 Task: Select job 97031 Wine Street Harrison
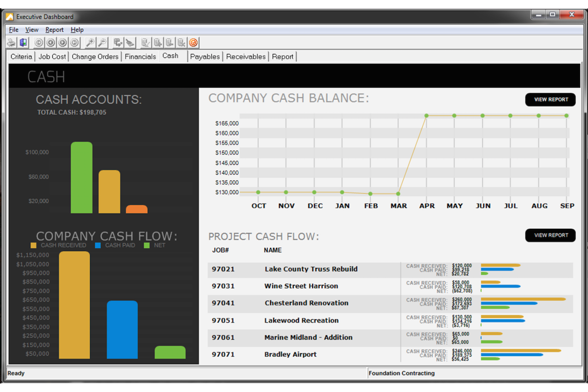click(x=390, y=286)
